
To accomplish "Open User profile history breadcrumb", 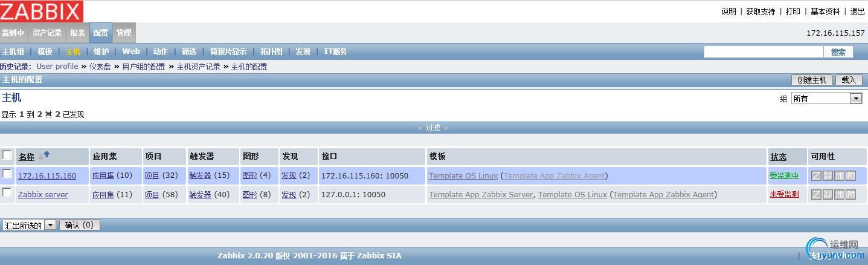I will [57, 67].
